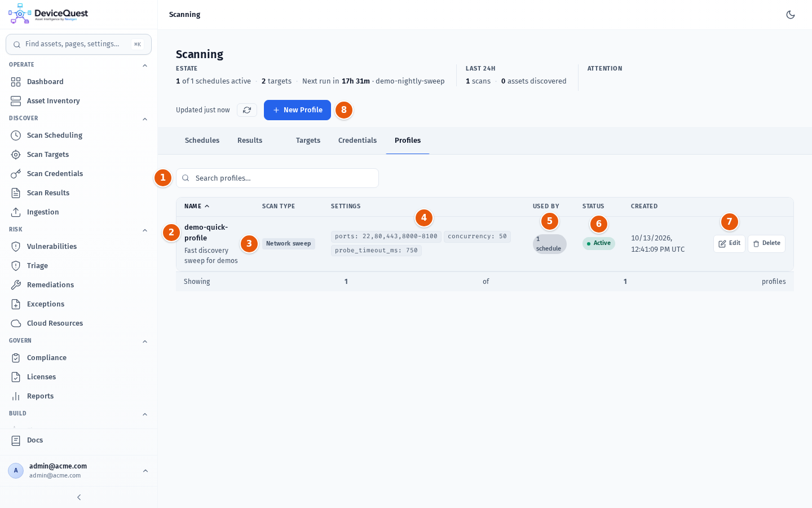Toggle dark mode with moon icon

point(791,15)
